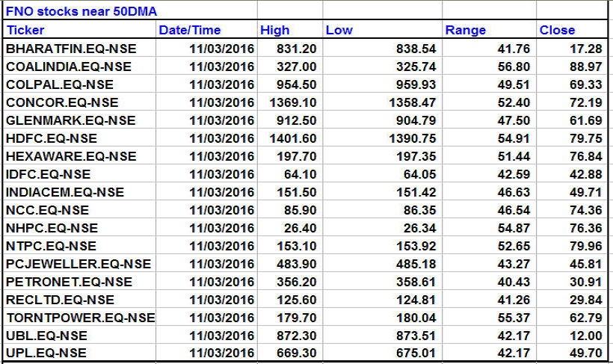
Task: Select High value 327.00 for COALINDIA
Action: [297, 67]
